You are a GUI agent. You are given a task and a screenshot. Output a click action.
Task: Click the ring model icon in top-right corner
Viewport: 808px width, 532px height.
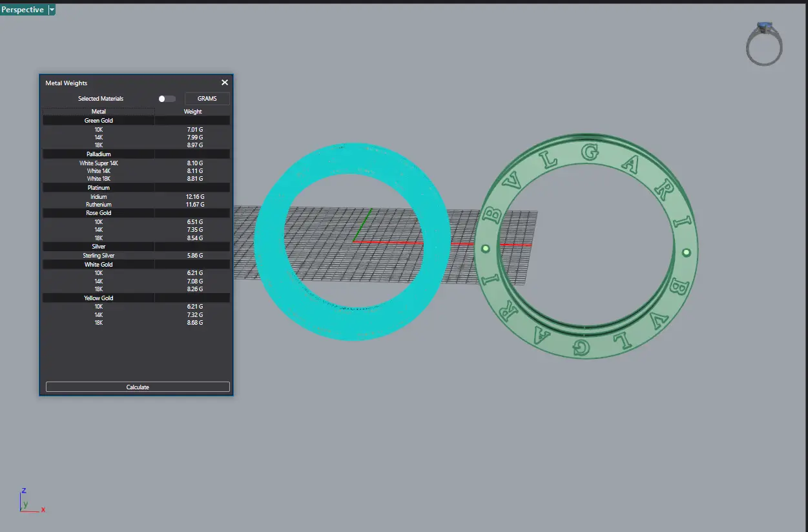click(x=765, y=43)
